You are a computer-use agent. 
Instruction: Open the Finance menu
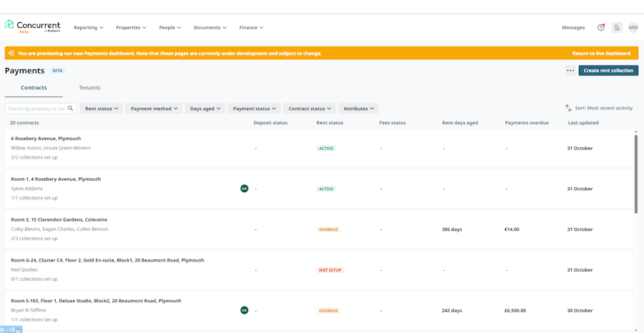[x=251, y=28]
